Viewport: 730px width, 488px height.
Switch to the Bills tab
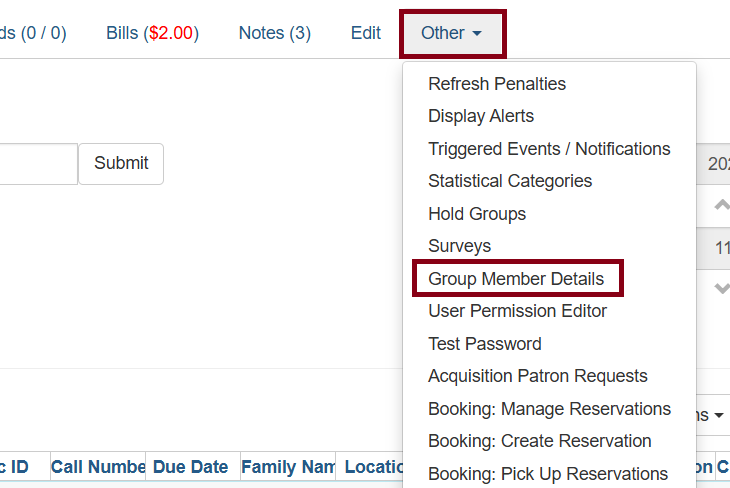point(152,33)
